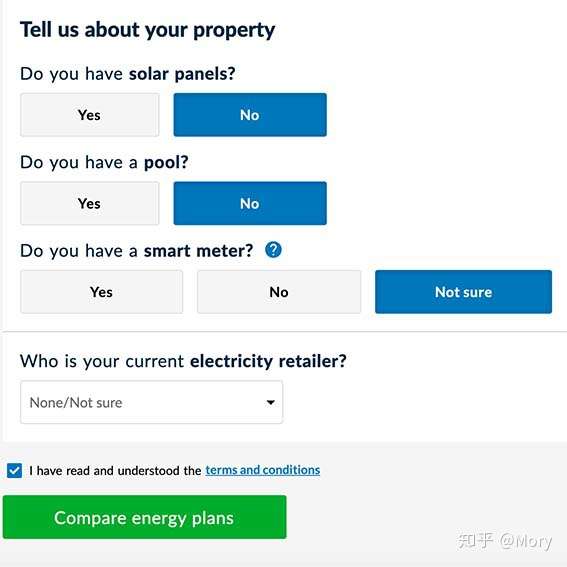
Task: Open the terms and conditions link
Action: click(263, 470)
